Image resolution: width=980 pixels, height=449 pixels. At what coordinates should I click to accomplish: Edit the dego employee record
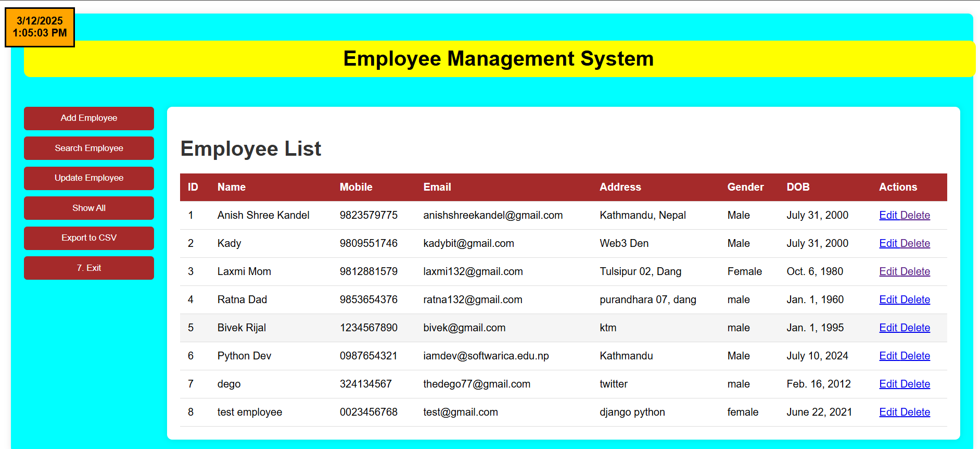tap(888, 384)
